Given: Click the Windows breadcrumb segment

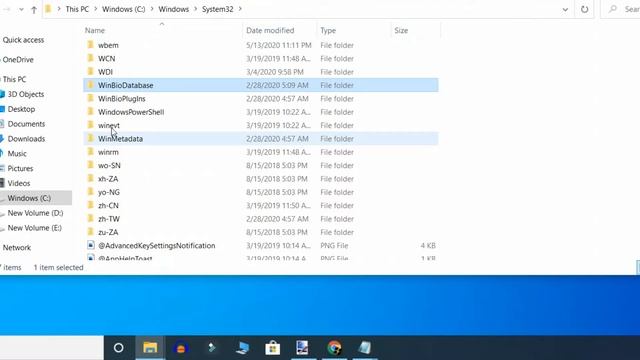Looking at the screenshot, I should (173, 9).
